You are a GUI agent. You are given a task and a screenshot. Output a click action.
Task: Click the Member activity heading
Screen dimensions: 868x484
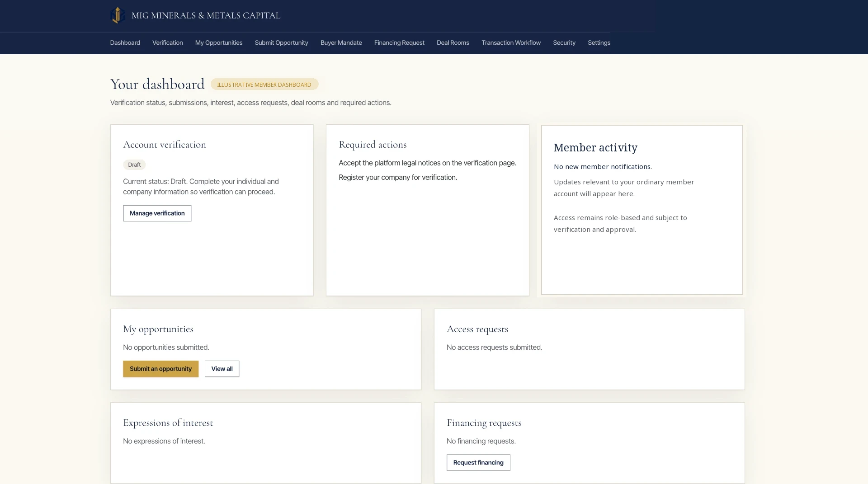595,148
